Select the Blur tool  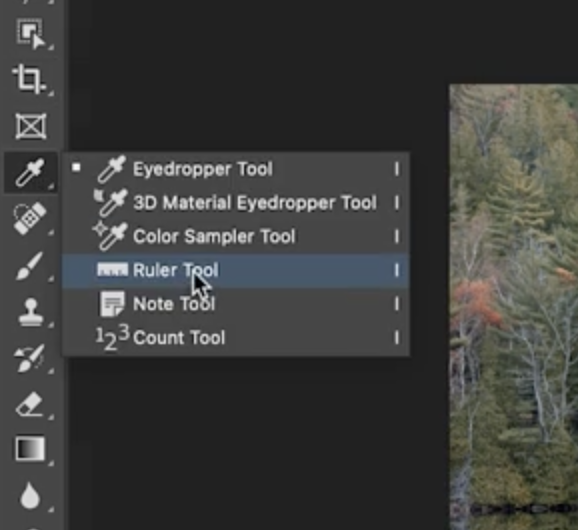coord(30,495)
